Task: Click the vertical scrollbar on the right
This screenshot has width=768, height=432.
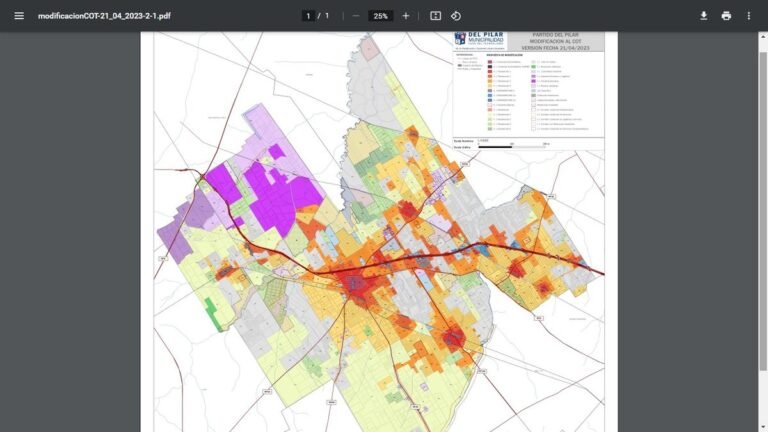Action: (763, 200)
